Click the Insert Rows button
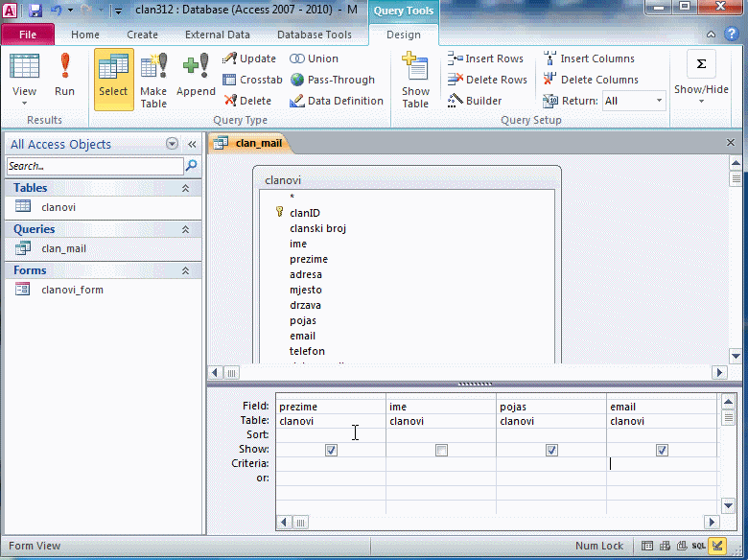The image size is (748, 560). (x=486, y=58)
